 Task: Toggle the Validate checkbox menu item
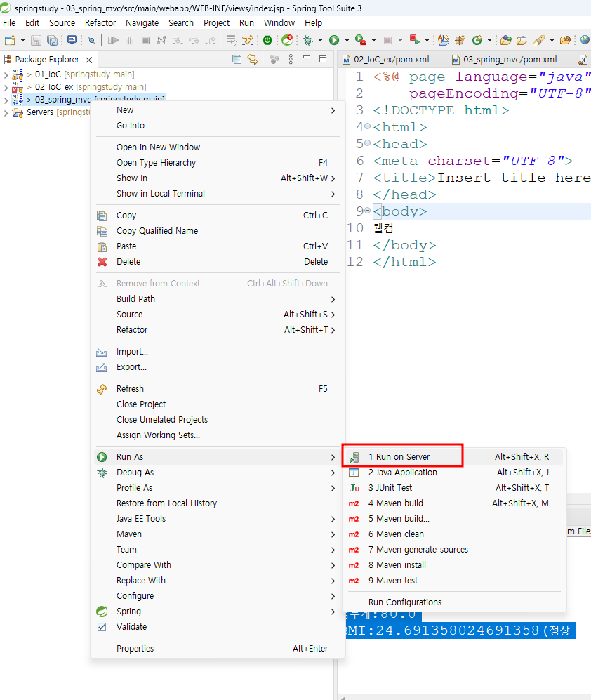(218, 627)
